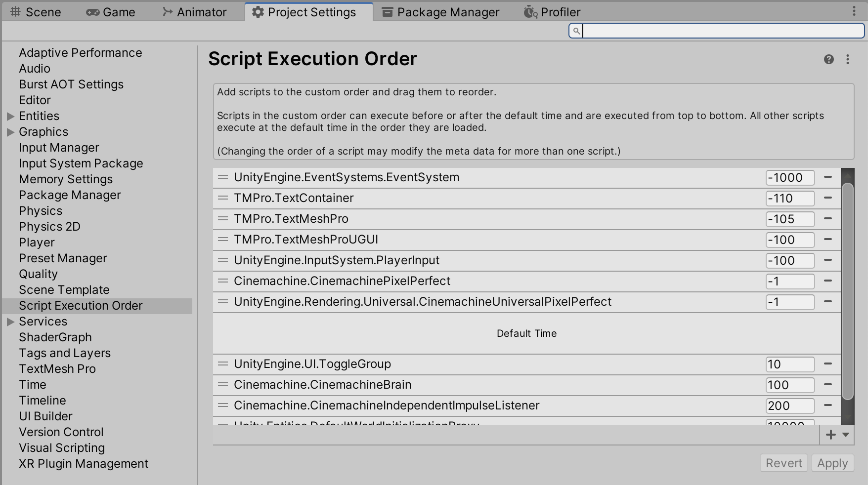
Task: Open Tags and Layers settings
Action: [x=65, y=353]
